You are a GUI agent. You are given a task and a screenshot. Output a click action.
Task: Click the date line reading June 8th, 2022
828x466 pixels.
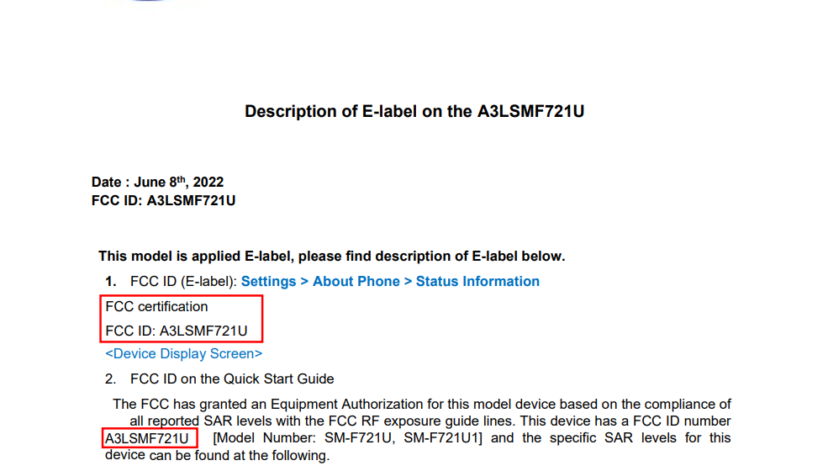coord(157,182)
